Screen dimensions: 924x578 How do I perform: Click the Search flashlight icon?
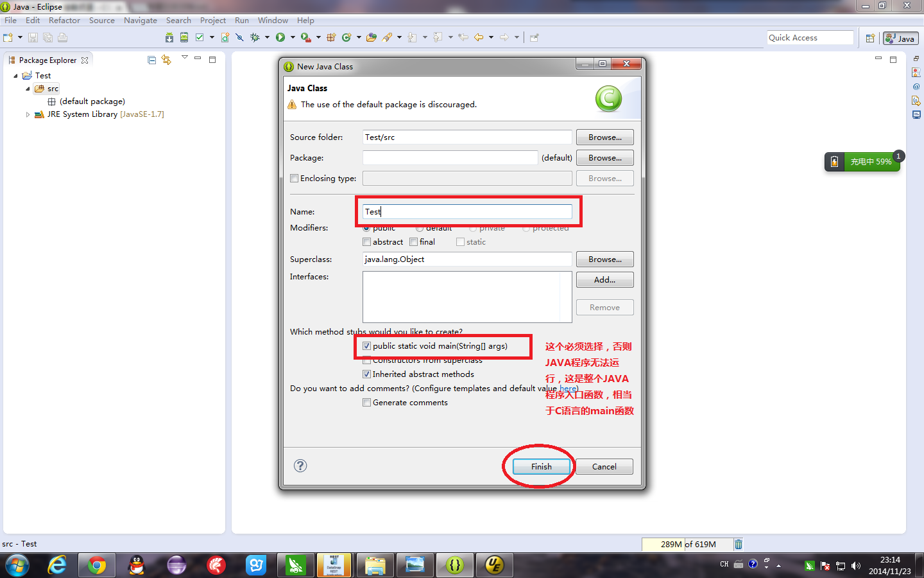387,37
